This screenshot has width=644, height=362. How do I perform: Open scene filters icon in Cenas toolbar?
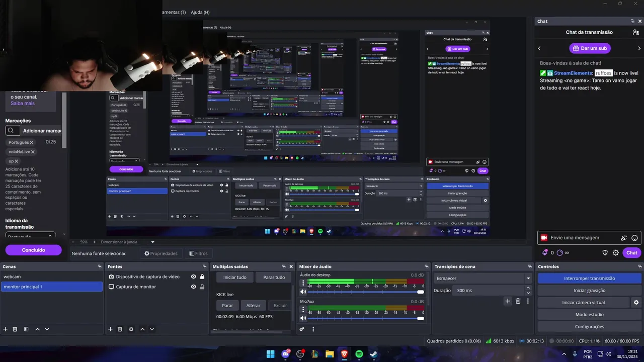[26, 329]
